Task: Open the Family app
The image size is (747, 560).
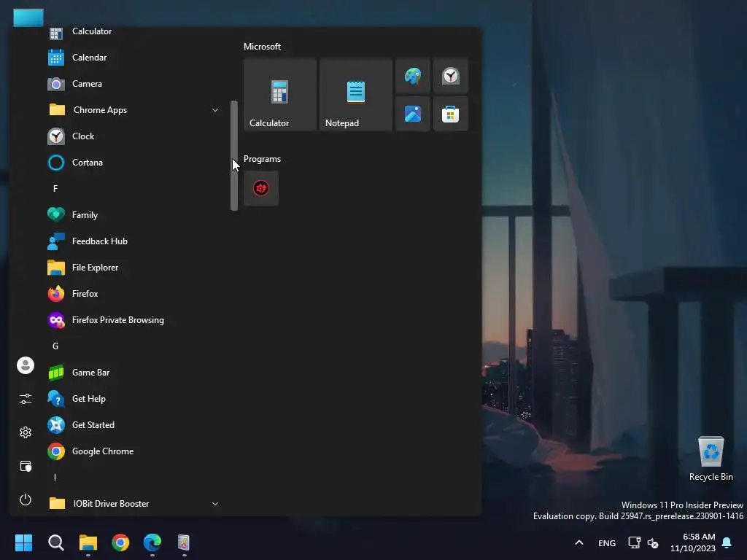Action: click(x=134, y=215)
